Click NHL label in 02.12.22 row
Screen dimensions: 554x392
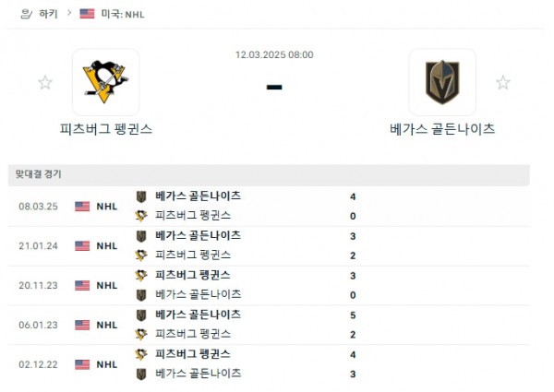point(107,364)
